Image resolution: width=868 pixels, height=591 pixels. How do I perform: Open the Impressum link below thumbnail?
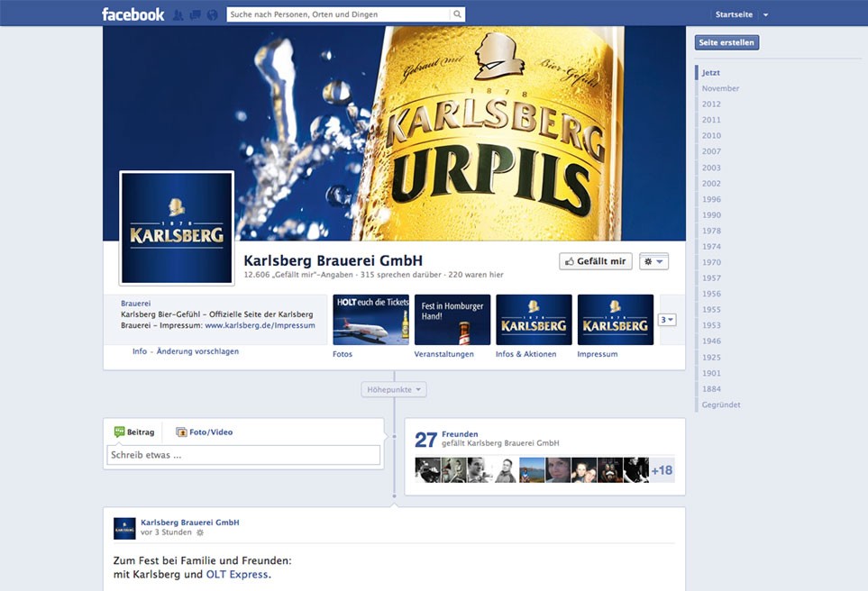(598, 354)
